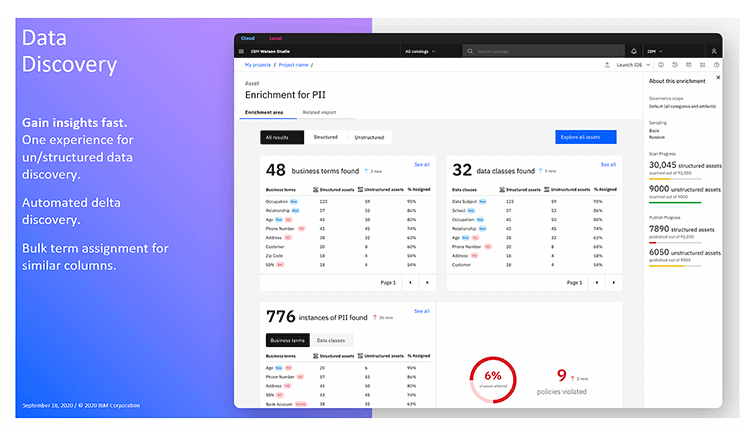Click the comments icon in toolbar
The width and height of the screenshot is (744, 429).
[688, 65]
